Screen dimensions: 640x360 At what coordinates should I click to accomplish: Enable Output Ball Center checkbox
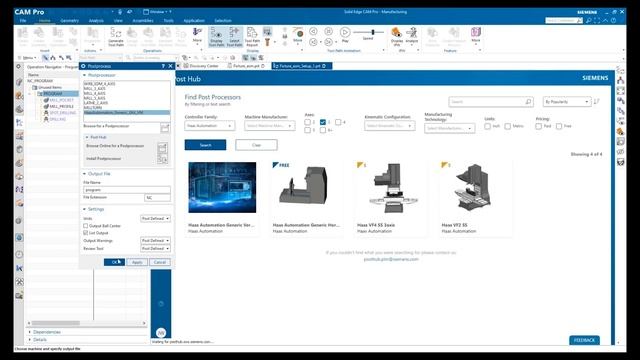point(86,226)
